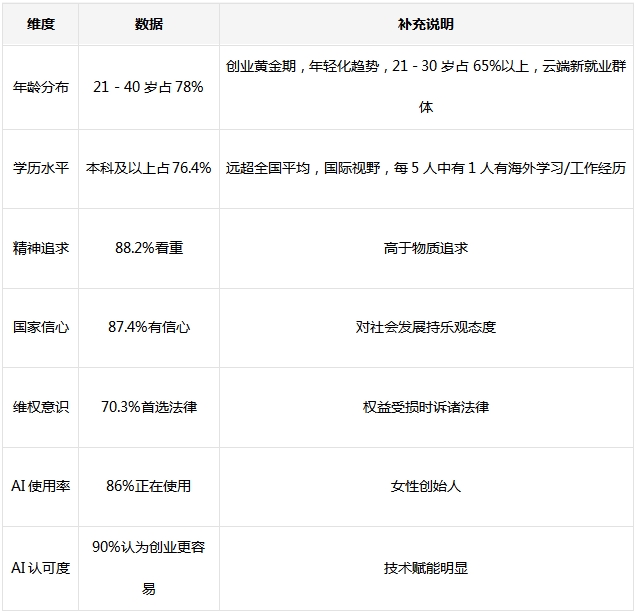Click the cell "21 - 40 岁占 78%"
Image resolution: width=636 pixels, height=613 pixels.
click(x=148, y=87)
